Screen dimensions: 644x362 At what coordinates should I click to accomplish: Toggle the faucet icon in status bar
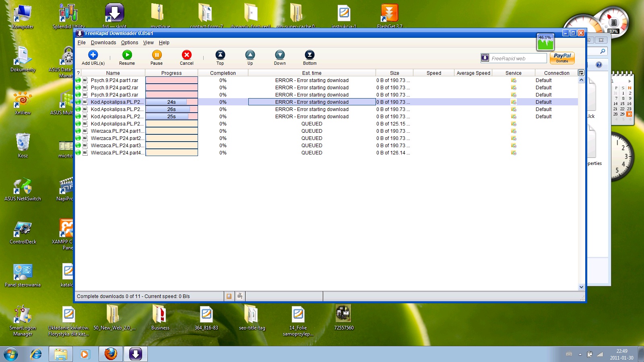pyautogui.click(x=240, y=296)
